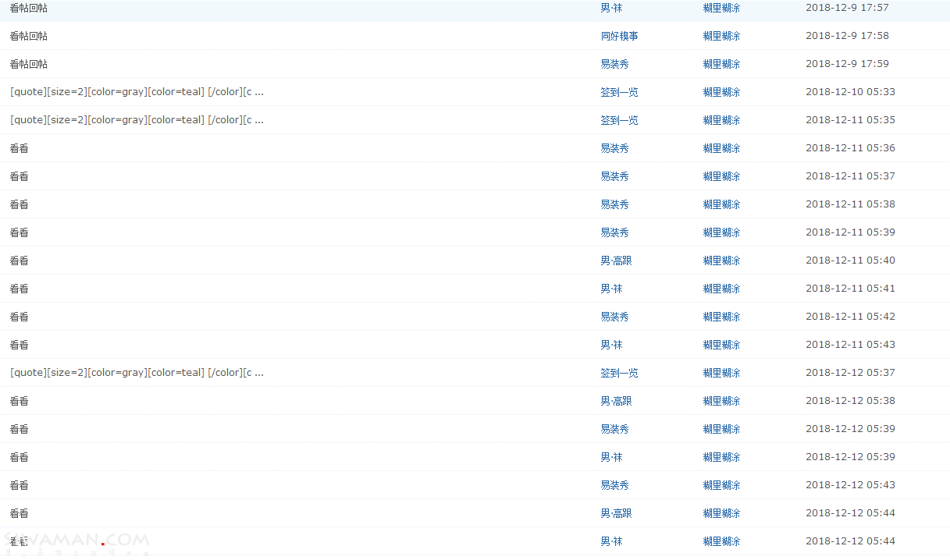Open the quote post from 2018-12-12 05:37
The height and width of the screenshot is (560, 950).
pyautogui.click(x=137, y=373)
